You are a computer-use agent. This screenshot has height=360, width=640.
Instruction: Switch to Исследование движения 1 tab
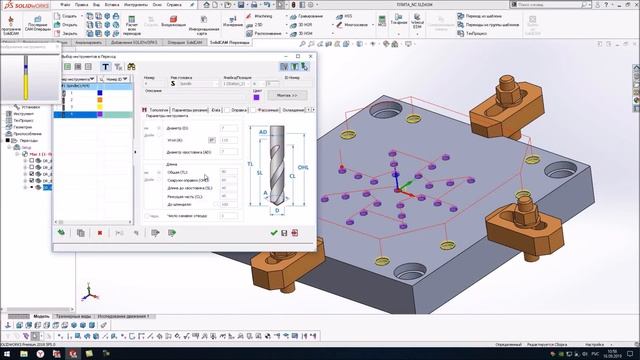click(123, 316)
